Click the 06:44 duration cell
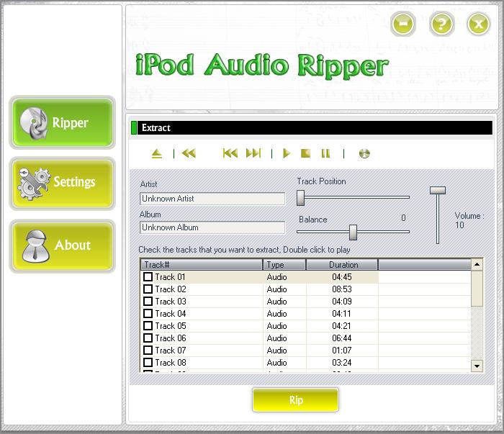The height and width of the screenshot is (434, 504). point(342,338)
